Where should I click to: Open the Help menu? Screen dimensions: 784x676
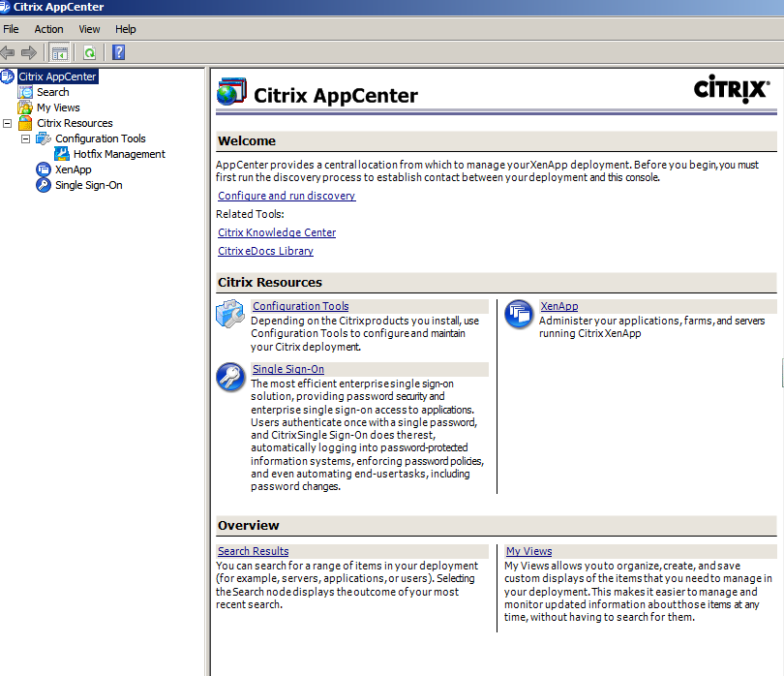126,29
